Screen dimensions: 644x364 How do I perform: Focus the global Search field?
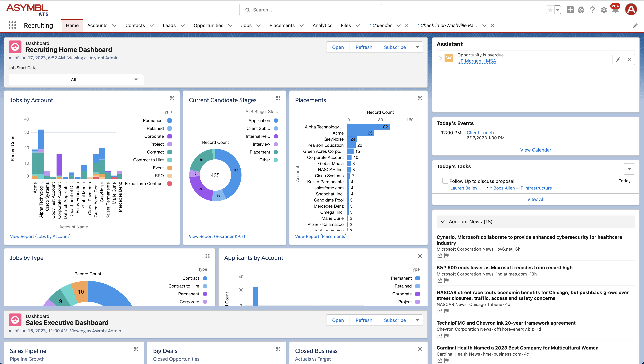(x=311, y=10)
